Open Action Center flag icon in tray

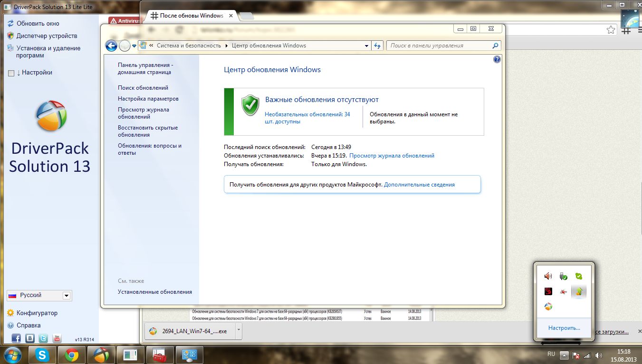[x=576, y=355]
